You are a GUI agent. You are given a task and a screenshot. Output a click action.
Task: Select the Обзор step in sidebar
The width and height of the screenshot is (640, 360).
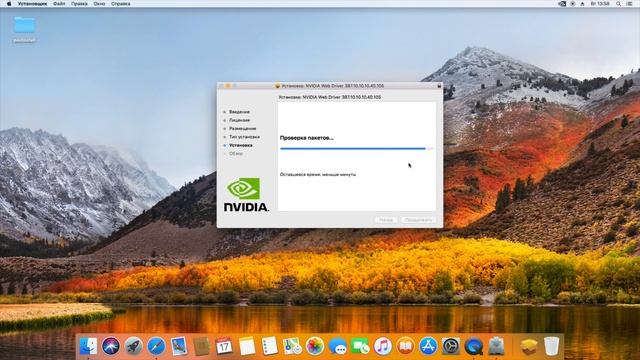point(236,153)
